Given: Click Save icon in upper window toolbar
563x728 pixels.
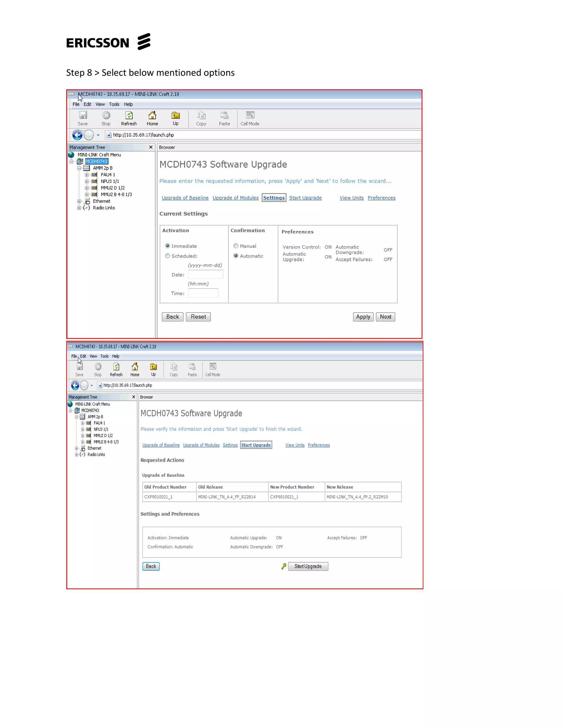Looking at the screenshot, I should pyautogui.click(x=83, y=115).
